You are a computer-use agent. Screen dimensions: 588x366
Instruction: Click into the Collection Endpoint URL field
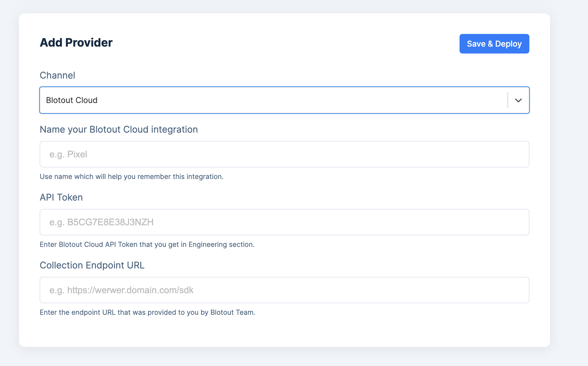coord(285,290)
